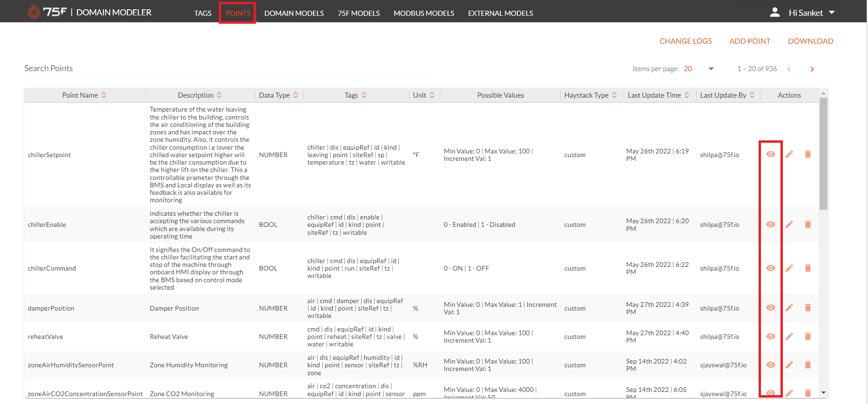
Task: Edit the chillerSetpoint point
Action: 789,154
